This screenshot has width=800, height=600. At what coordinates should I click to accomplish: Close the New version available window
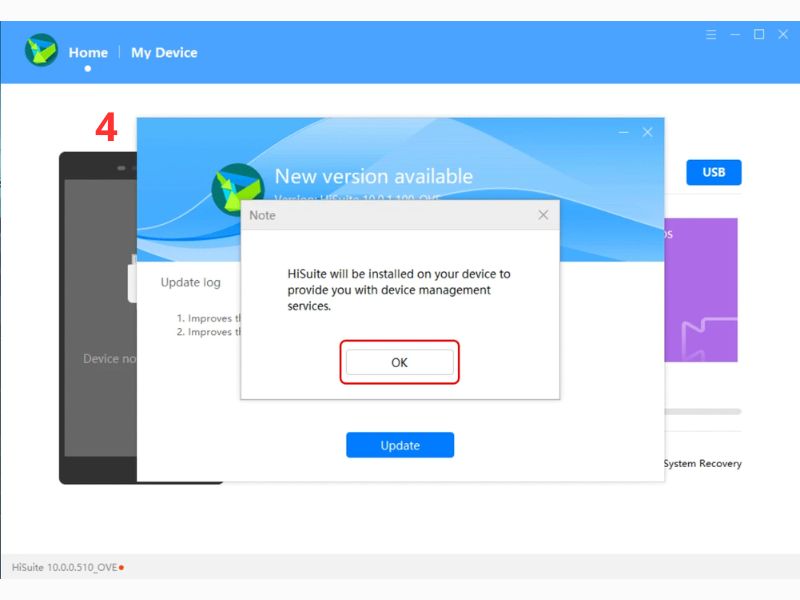pos(647,132)
